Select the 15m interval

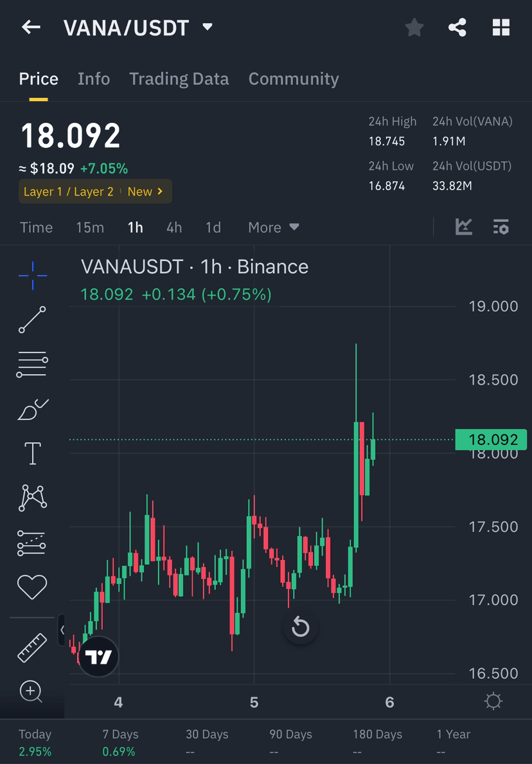coord(90,228)
